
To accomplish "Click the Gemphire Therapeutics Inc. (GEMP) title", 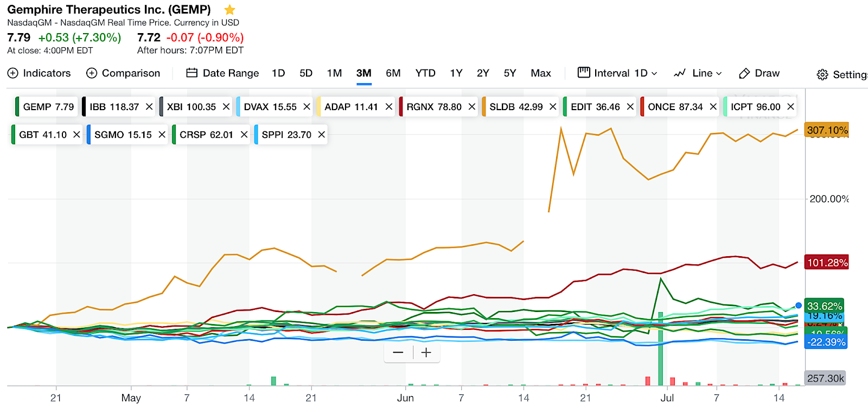I will click(x=109, y=10).
